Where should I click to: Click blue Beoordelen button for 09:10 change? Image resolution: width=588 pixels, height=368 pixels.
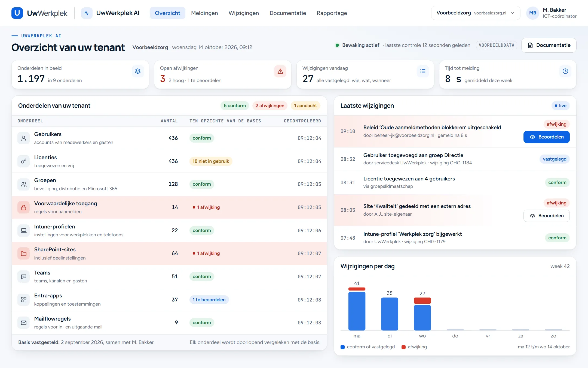546,137
